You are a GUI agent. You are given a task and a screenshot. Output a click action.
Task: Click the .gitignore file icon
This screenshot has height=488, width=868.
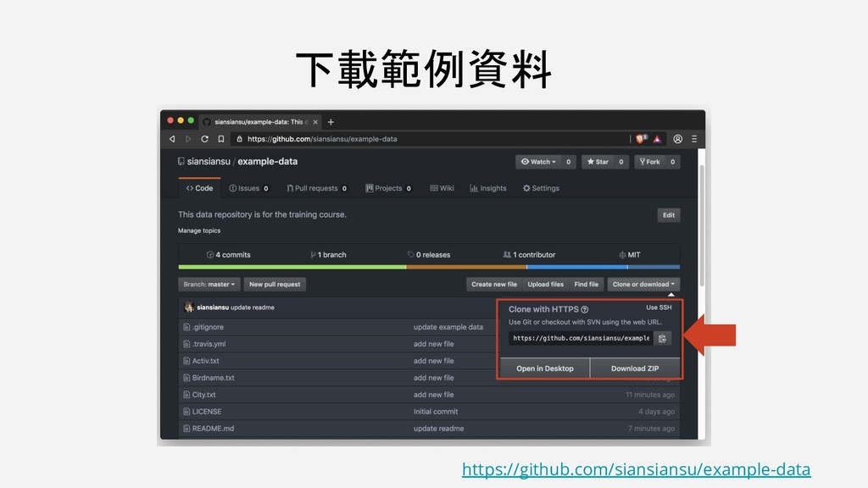point(186,327)
